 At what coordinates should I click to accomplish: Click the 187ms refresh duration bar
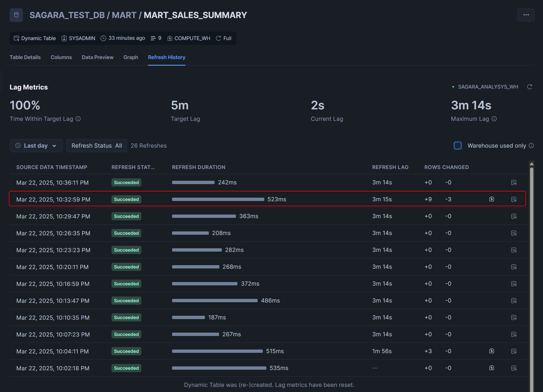coord(188,318)
